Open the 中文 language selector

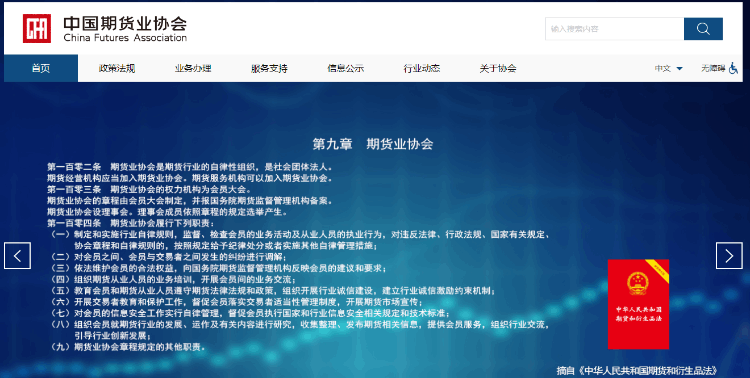[x=669, y=68]
